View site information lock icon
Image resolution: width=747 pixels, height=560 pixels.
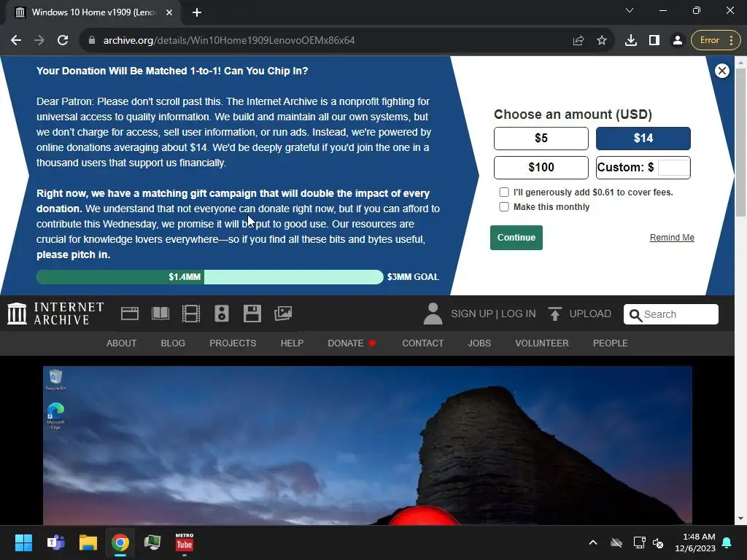(92, 41)
